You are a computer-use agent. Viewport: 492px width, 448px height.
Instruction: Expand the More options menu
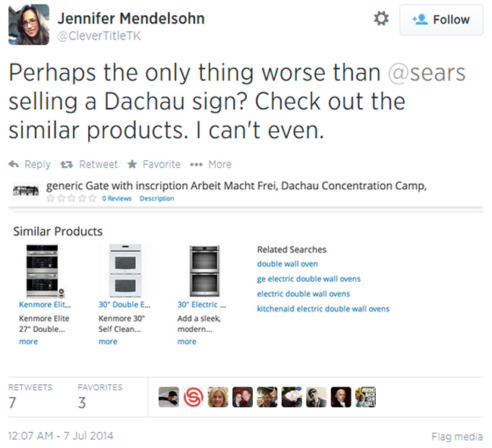click(211, 164)
